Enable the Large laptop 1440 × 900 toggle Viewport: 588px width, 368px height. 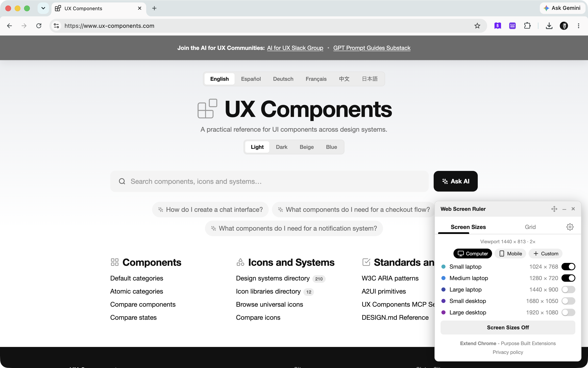pos(568,289)
